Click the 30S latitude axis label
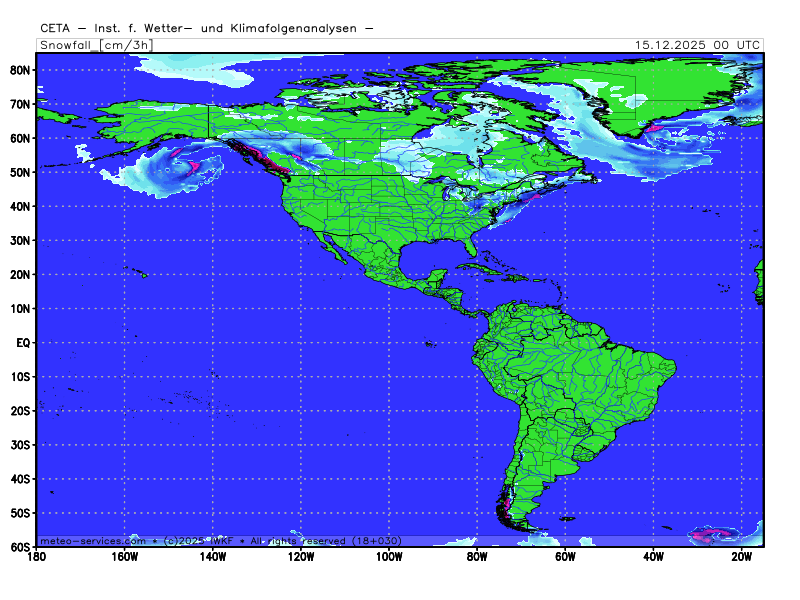800x600 pixels. coord(21,444)
